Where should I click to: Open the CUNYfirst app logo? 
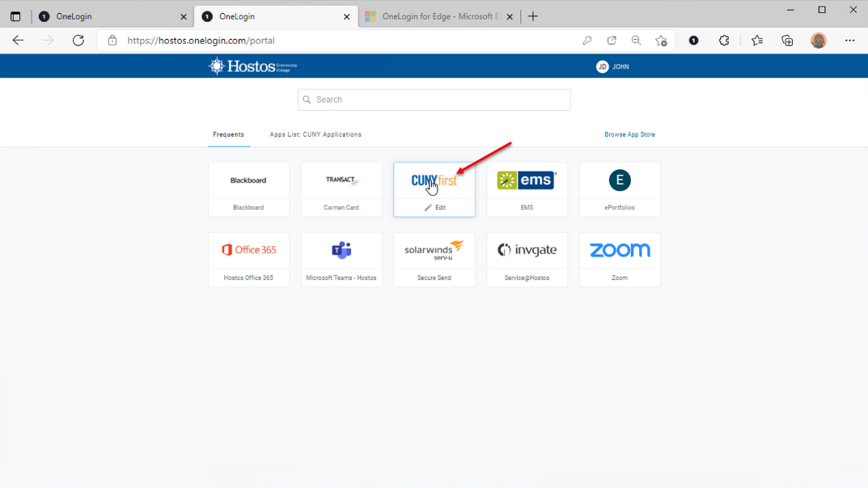pyautogui.click(x=434, y=180)
